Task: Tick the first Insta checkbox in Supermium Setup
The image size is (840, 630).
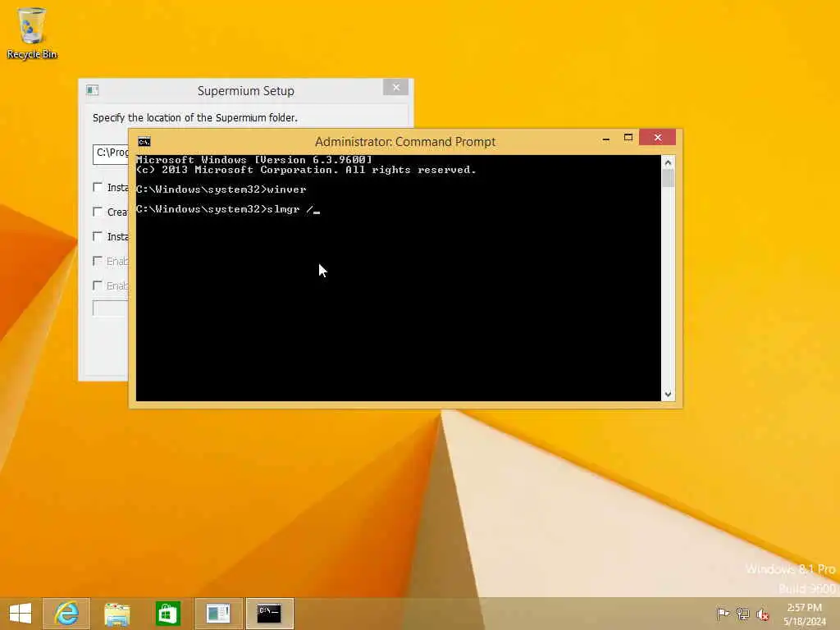Action: [98, 187]
